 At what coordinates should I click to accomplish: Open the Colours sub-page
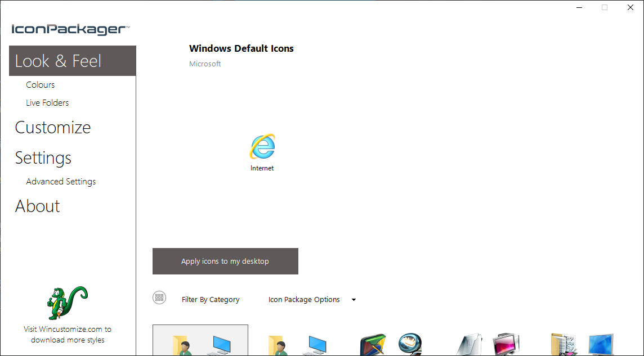[x=41, y=85]
